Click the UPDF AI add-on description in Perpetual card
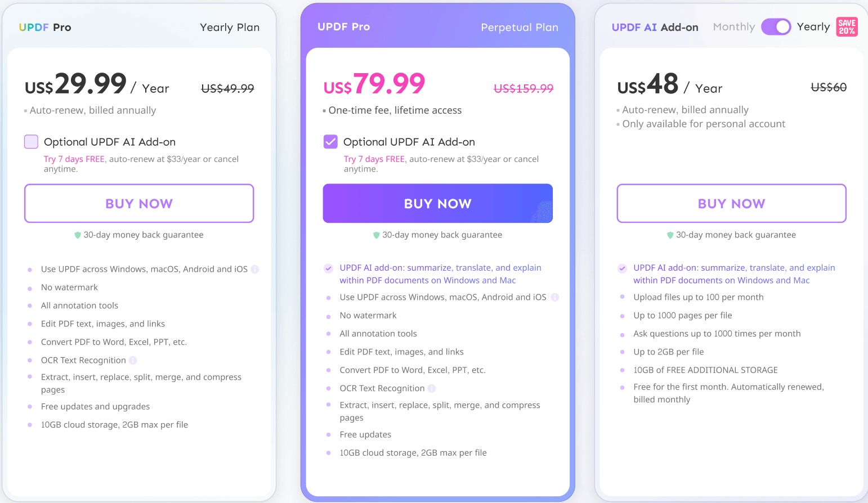 click(x=440, y=274)
